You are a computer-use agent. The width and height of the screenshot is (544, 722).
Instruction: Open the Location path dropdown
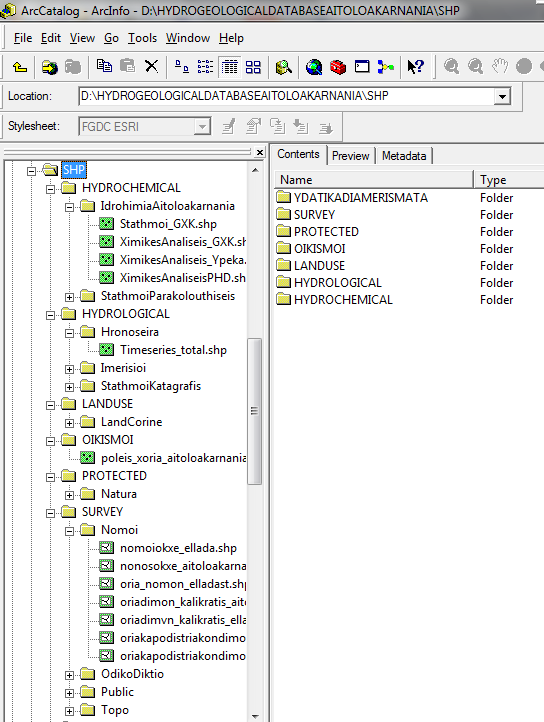502,96
